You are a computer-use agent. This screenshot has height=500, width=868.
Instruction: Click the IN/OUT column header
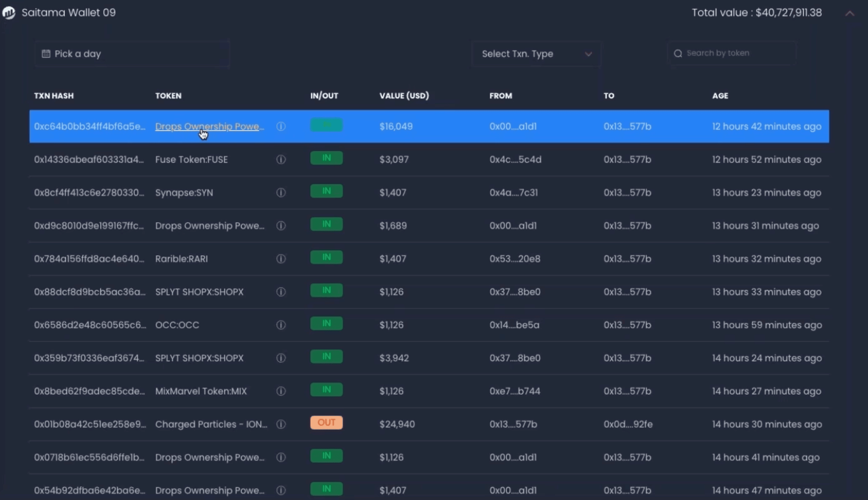[324, 96]
